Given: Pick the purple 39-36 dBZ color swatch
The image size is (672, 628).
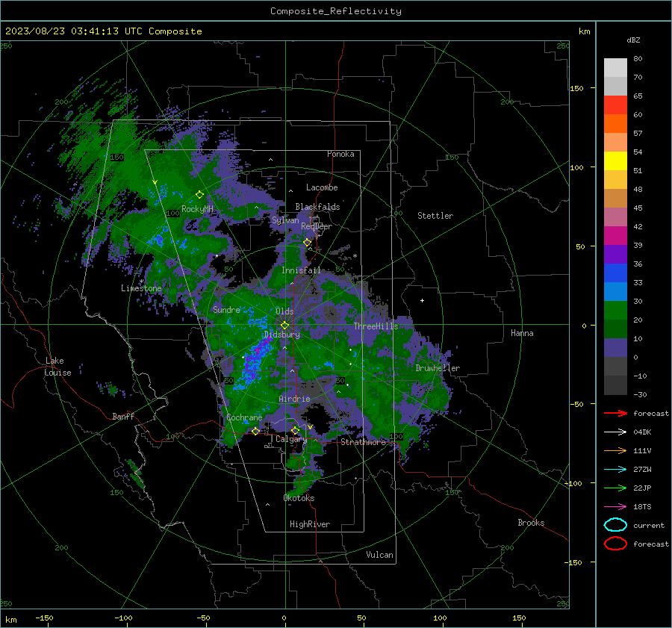Looking at the screenshot, I should [615, 255].
